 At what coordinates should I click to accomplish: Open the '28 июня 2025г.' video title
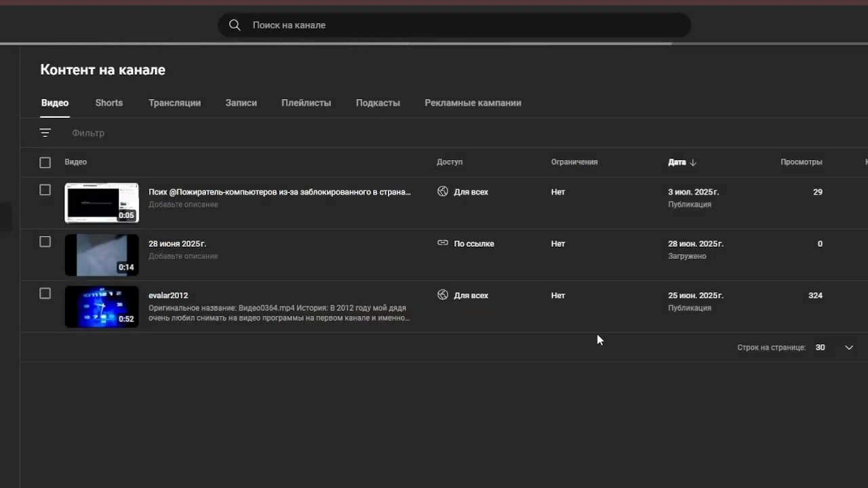177,243
